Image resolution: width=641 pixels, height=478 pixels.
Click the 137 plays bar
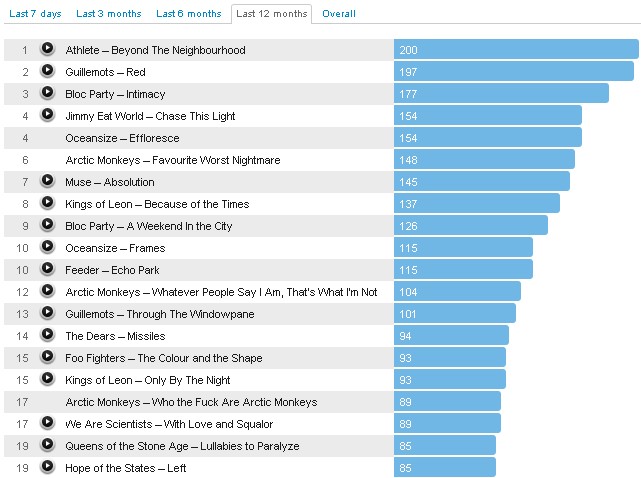[x=477, y=204]
